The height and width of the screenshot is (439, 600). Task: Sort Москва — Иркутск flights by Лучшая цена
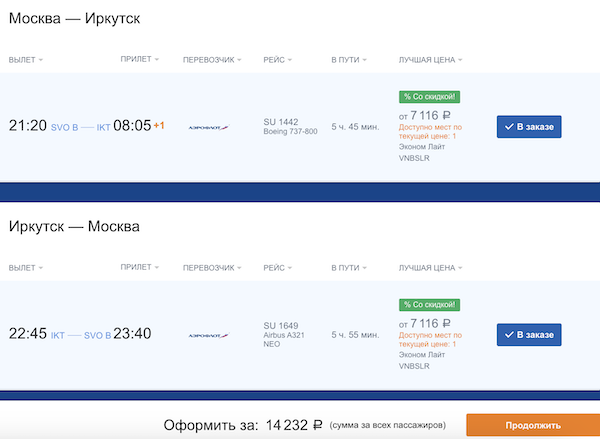[x=432, y=60]
